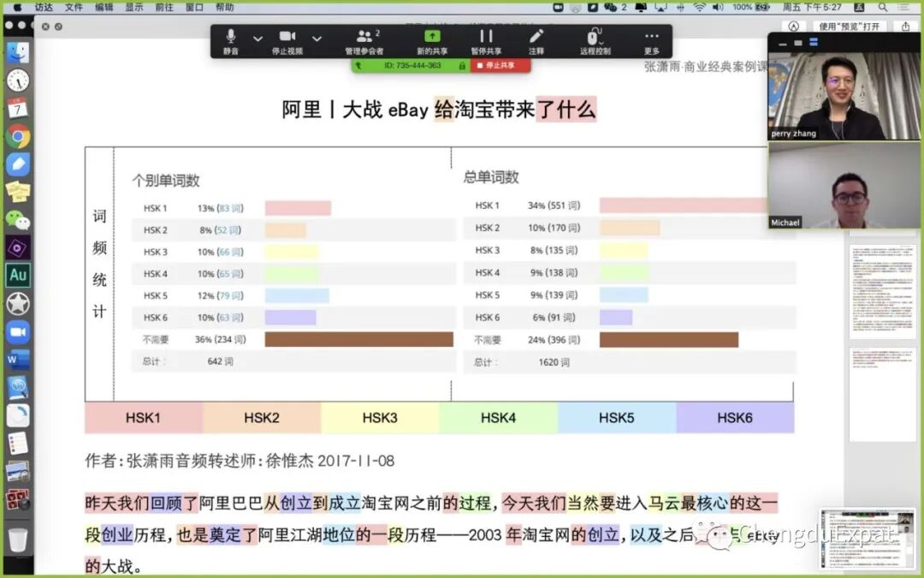Screen dimensions: 924x578
Task: Open WeChat from the dock
Action: tap(18, 220)
